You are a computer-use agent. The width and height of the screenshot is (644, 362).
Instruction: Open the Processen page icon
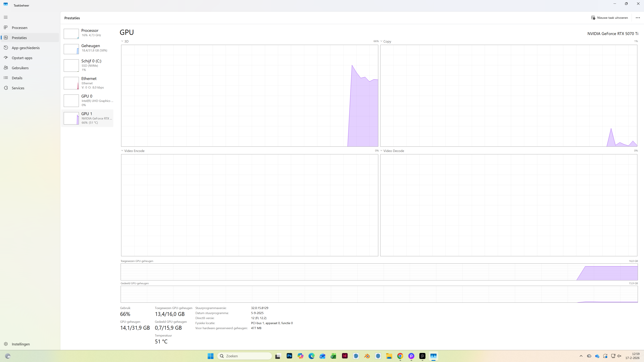coord(6,27)
